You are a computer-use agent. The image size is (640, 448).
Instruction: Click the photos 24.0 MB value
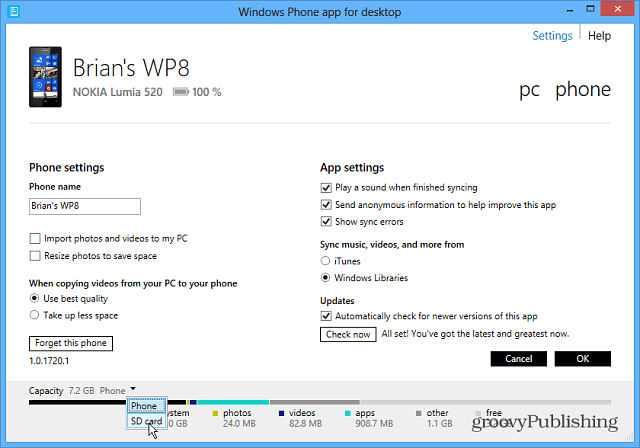coord(239,424)
